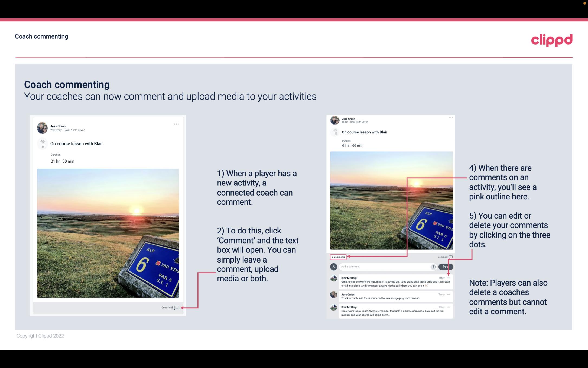Image resolution: width=588 pixels, height=368 pixels.
Task: Open three-dot menu on right activity card
Action: tap(450, 117)
